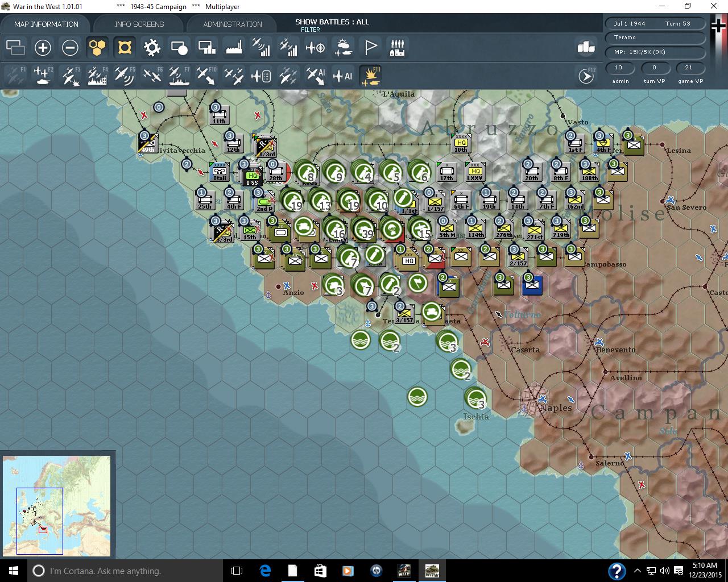Open the HP taskbar icon
728x582 pixels.
pos(376,571)
